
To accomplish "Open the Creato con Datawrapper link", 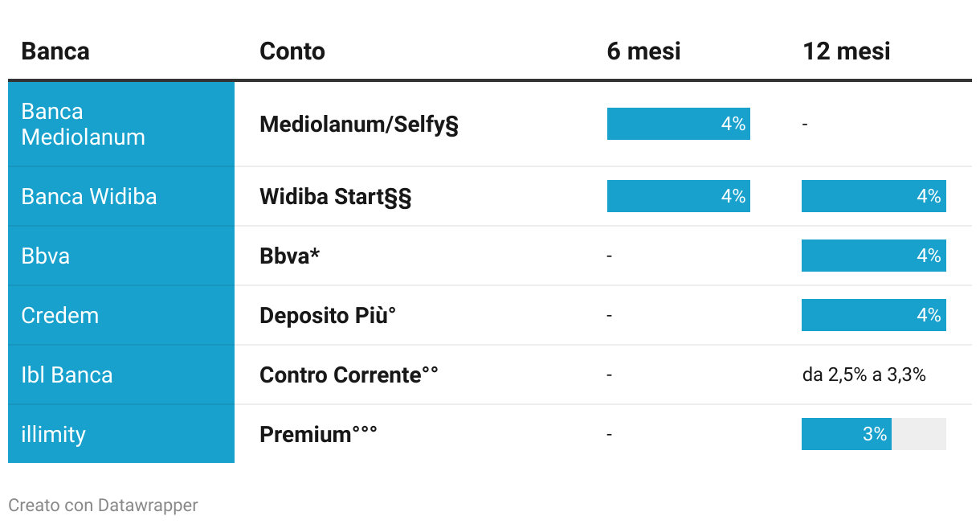I will (x=103, y=506).
